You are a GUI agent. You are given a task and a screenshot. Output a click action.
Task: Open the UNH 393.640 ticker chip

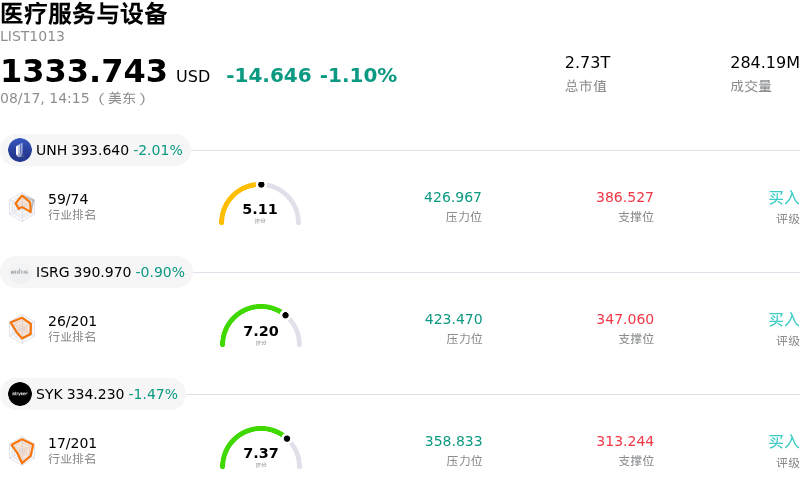pyautogui.click(x=95, y=150)
